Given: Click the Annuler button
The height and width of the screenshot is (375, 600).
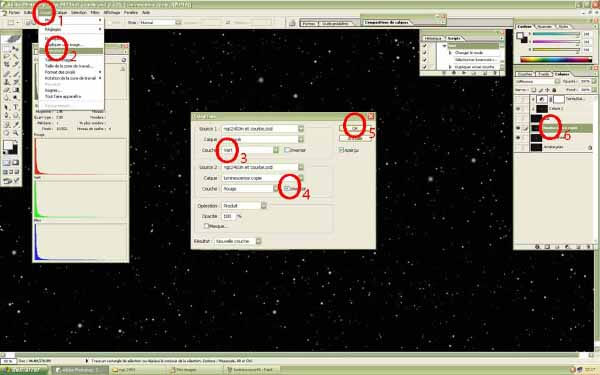Looking at the screenshot, I should pyautogui.click(x=355, y=139).
